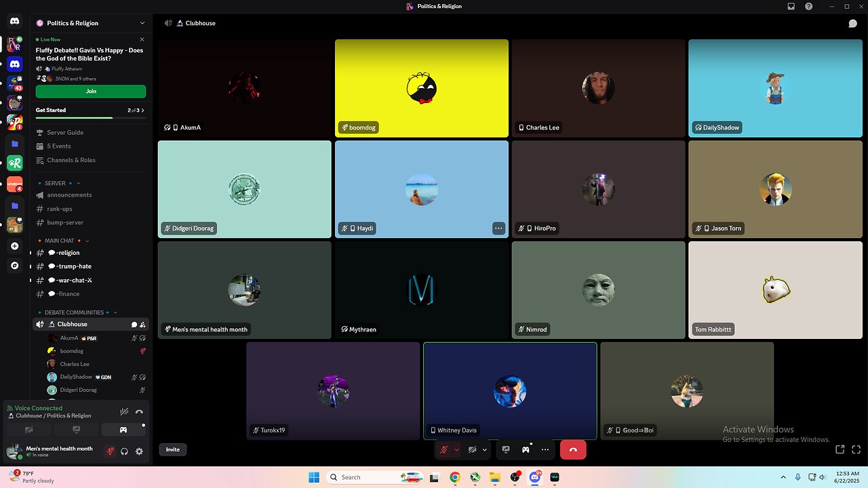Viewport: 868px width, 488px height.
Task: Select the boomdog yellow video tile
Action: [422, 88]
